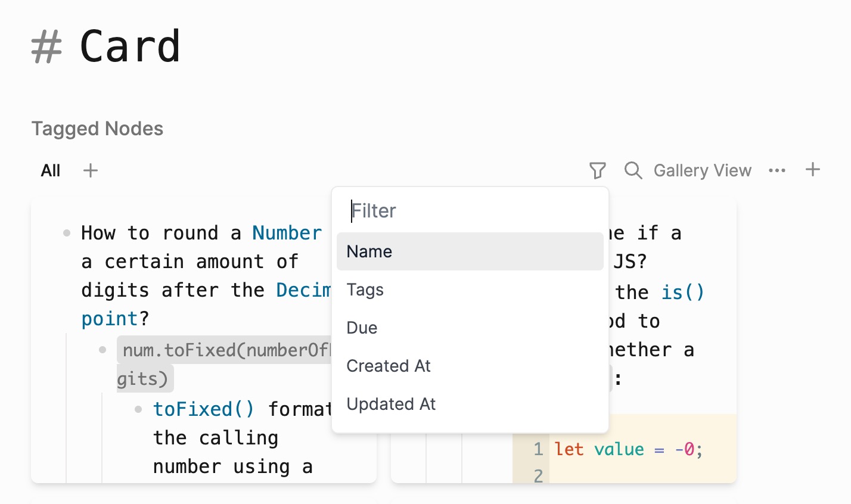The height and width of the screenshot is (504, 851).
Task: Open the is() link in second card
Action: pos(684,293)
